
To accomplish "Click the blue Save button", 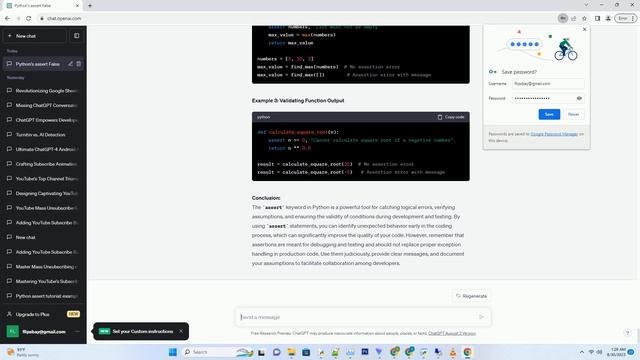I will [549, 114].
